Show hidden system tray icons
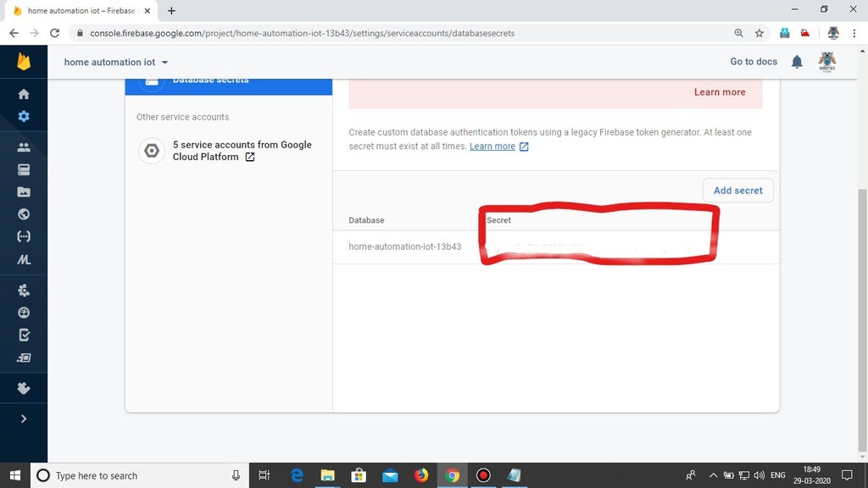Screen dimensions: 868x488 [x=713, y=475]
